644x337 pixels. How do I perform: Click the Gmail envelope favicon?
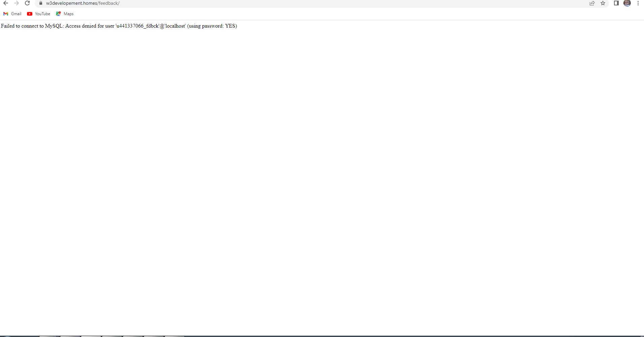tap(6, 14)
